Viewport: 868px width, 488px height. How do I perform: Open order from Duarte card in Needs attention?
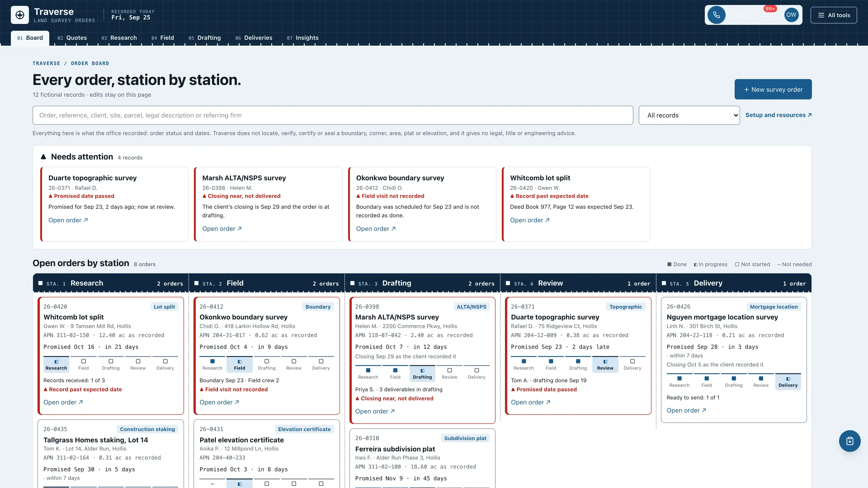[x=68, y=220]
